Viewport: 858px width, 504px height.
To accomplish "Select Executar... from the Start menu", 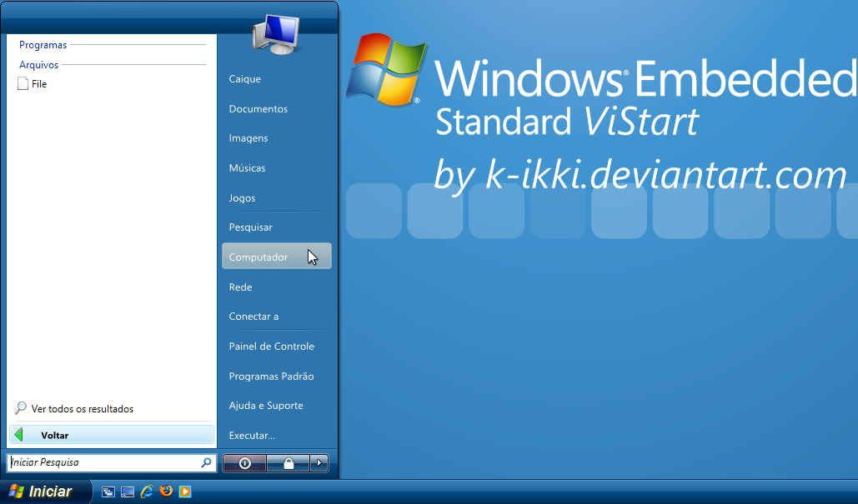I will coord(250,435).
